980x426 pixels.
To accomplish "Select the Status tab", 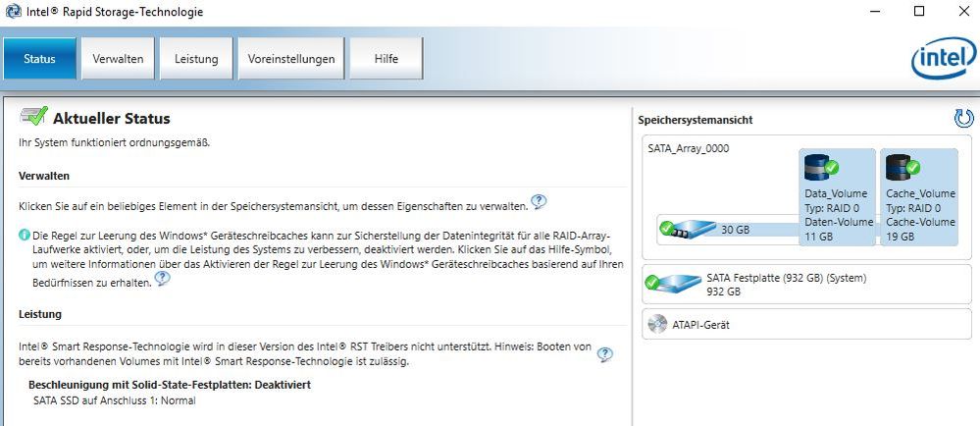I will tap(39, 59).
